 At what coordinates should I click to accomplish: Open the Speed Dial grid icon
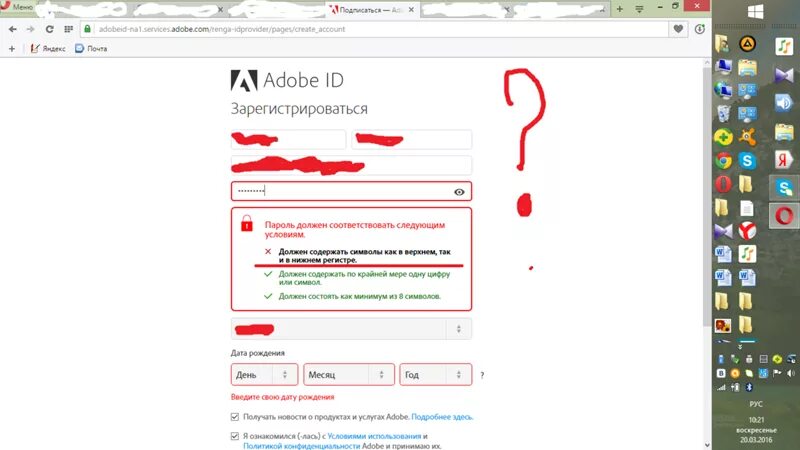pos(68,29)
